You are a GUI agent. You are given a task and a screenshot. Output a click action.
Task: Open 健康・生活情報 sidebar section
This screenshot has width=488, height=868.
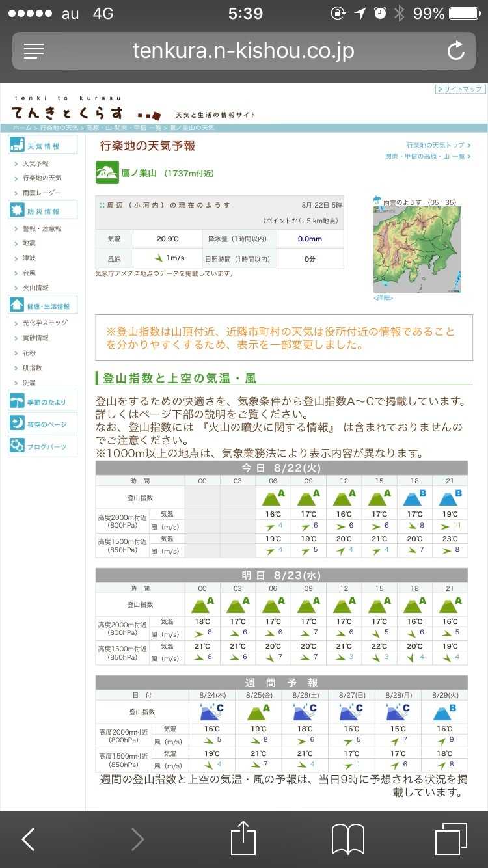coord(43,305)
